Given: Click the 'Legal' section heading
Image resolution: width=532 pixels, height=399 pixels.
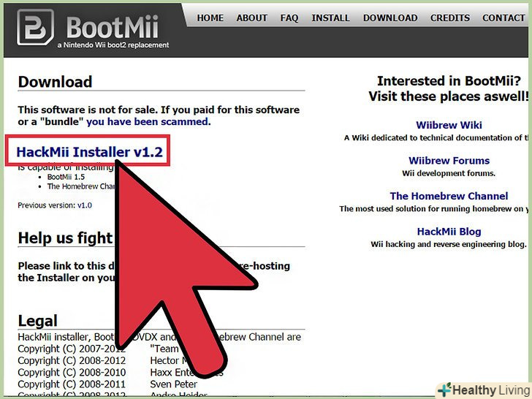Looking at the screenshot, I should tap(38, 321).
